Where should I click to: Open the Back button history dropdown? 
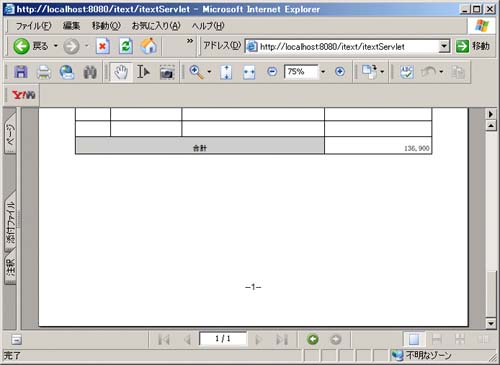click(x=56, y=46)
